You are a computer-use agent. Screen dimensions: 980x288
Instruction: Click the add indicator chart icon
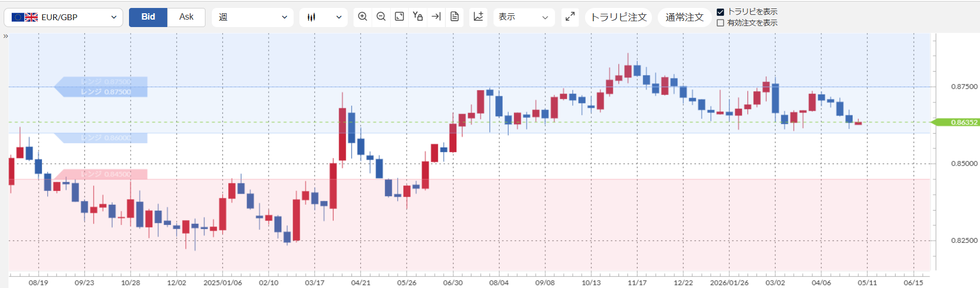click(478, 17)
